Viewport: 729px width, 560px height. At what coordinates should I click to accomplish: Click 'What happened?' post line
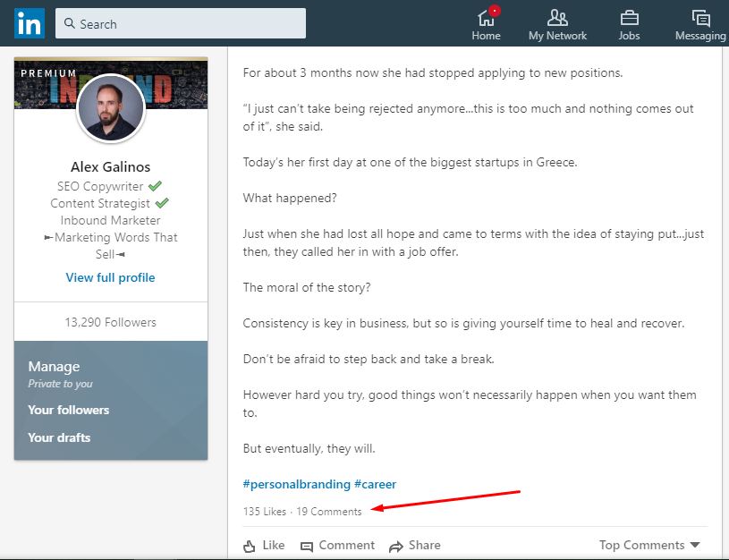tap(290, 198)
